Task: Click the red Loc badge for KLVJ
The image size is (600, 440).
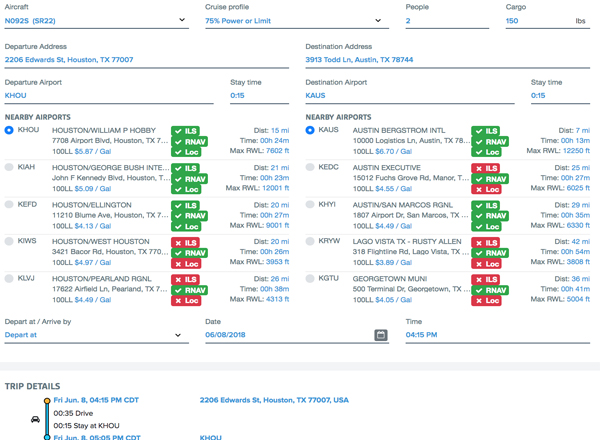Action: pos(187,300)
